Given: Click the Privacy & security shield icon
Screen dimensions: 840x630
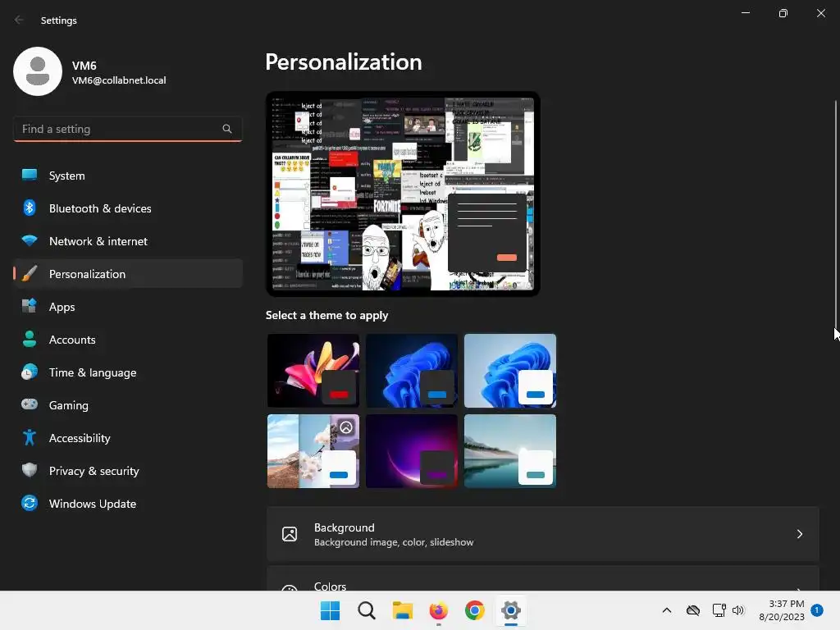Looking at the screenshot, I should 30,470.
